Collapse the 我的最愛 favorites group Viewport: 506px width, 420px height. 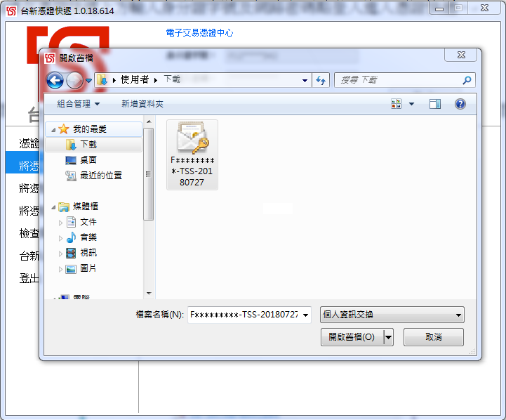click(x=52, y=129)
